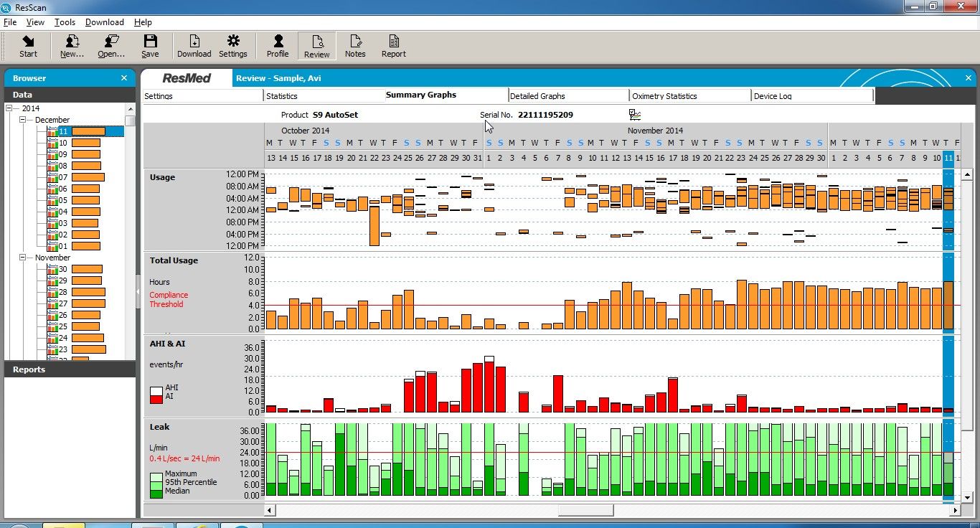
Task: Switch to the Detailed Graphs tab
Action: pos(537,95)
